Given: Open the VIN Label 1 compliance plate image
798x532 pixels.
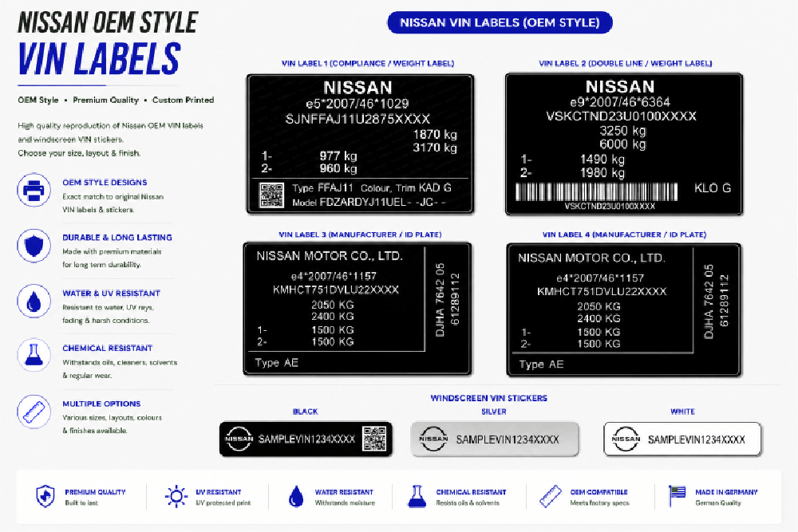Looking at the screenshot, I should [x=360, y=144].
